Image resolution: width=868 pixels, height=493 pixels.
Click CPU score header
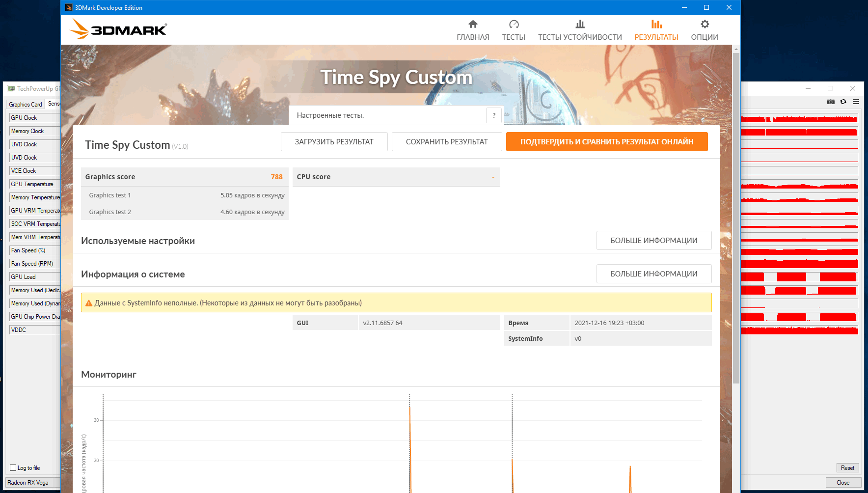click(x=396, y=177)
